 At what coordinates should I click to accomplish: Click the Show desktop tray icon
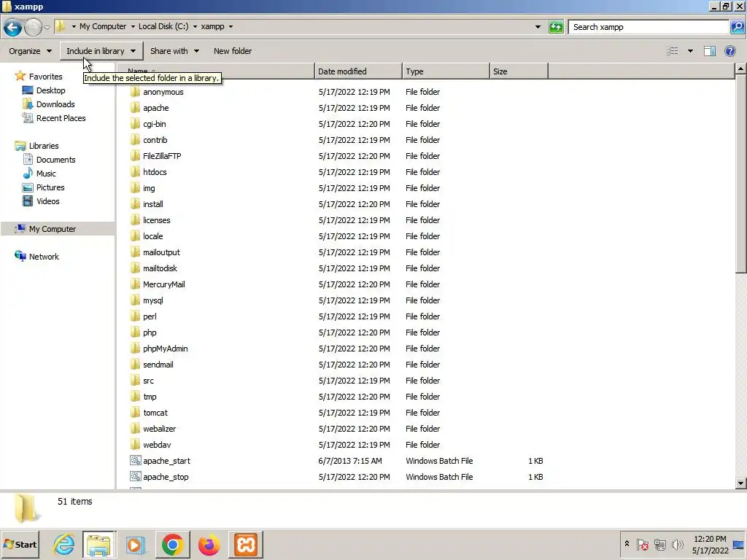[739, 544]
